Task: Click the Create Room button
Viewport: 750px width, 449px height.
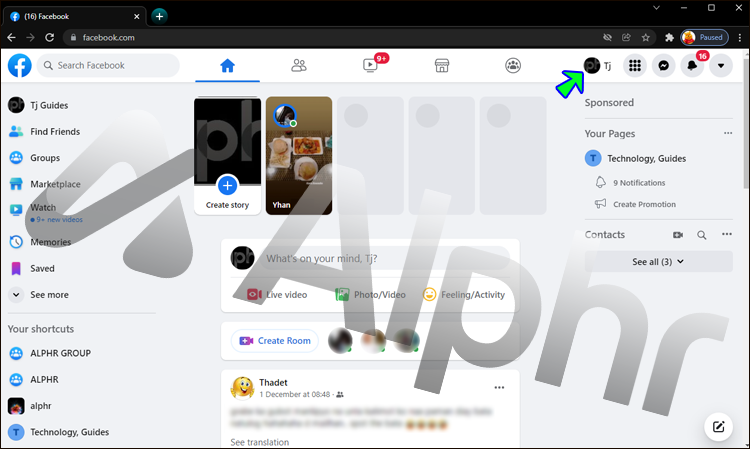Action: (x=275, y=341)
